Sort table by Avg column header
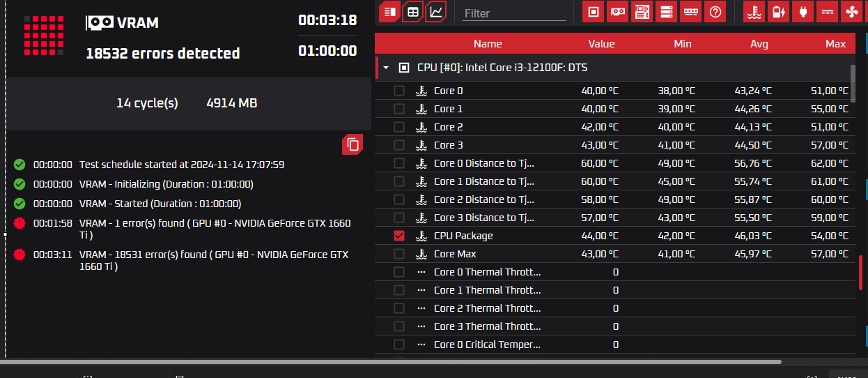868x378 pixels. click(x=759, y=43)
